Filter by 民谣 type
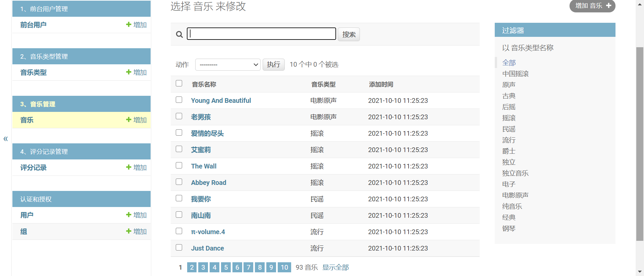This screenshot has height=276, width=644. pyautogui.click(x=509, y=129)
